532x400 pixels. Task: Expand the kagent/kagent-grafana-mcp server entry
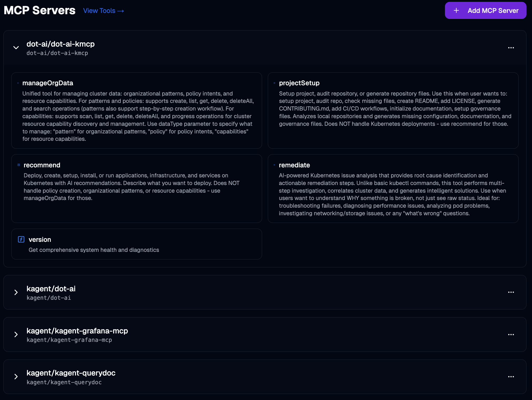(16, 334)
